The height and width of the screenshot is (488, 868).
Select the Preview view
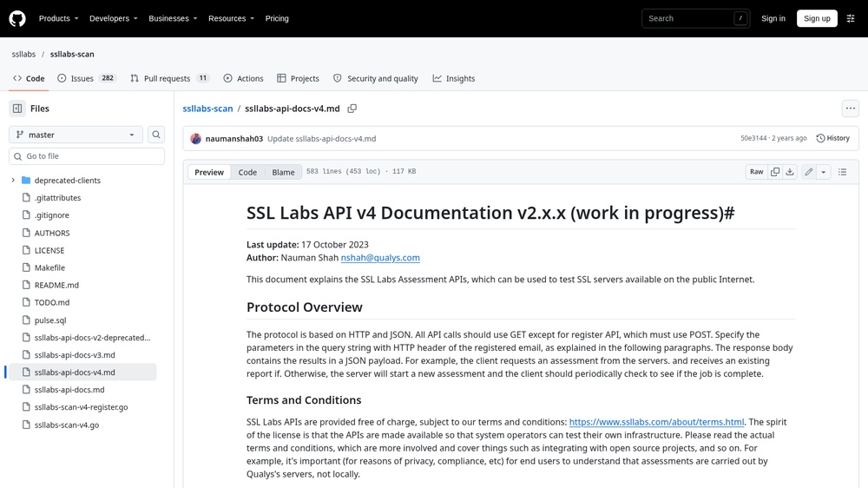(209, 172)
